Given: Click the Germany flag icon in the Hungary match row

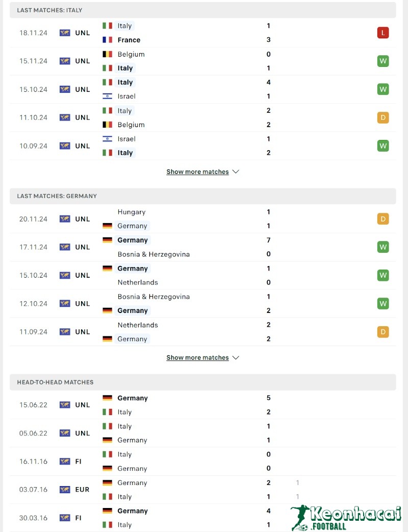Looking at the screenshot, I should tap(108, 226).
